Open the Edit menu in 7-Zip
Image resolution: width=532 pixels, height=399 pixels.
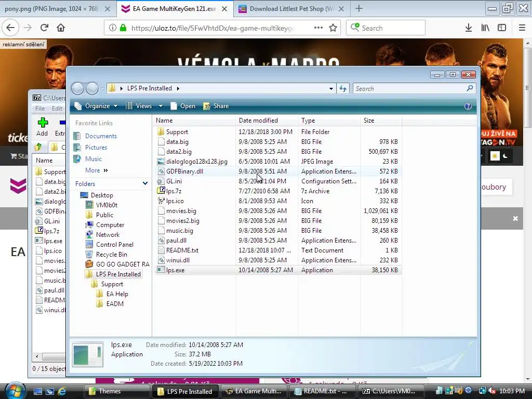[57, 109]
